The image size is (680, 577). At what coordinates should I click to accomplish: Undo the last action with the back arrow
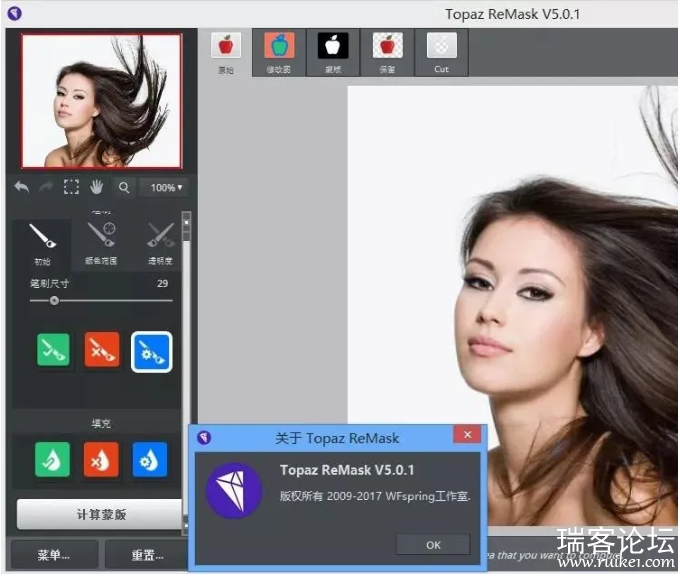tap(22, 187)
